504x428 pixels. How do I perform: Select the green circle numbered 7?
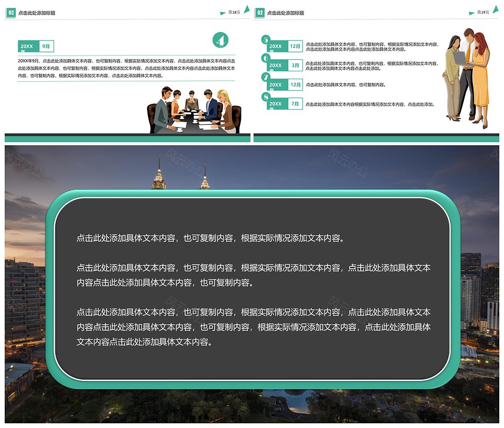[266, 77]
